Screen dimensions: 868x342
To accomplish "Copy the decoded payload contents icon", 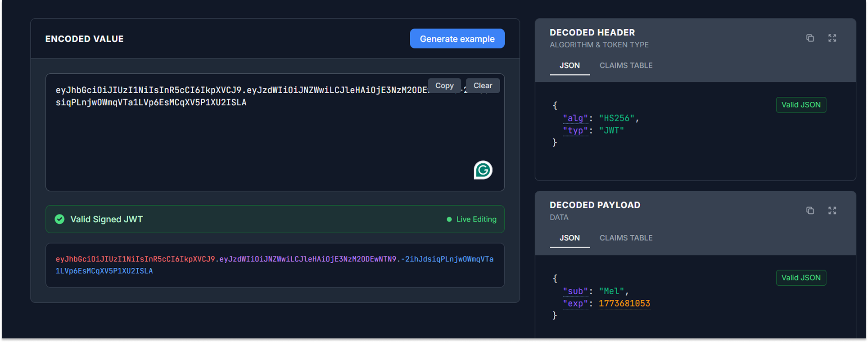I will click(x=810, y=211).
